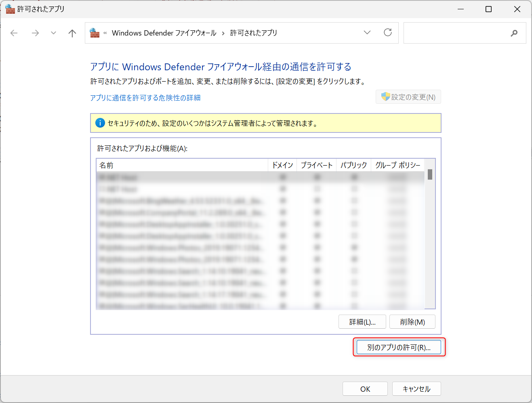Click the forward navigation arrow
This screenshot has width=532, height=403.
[x=35, y=33]
